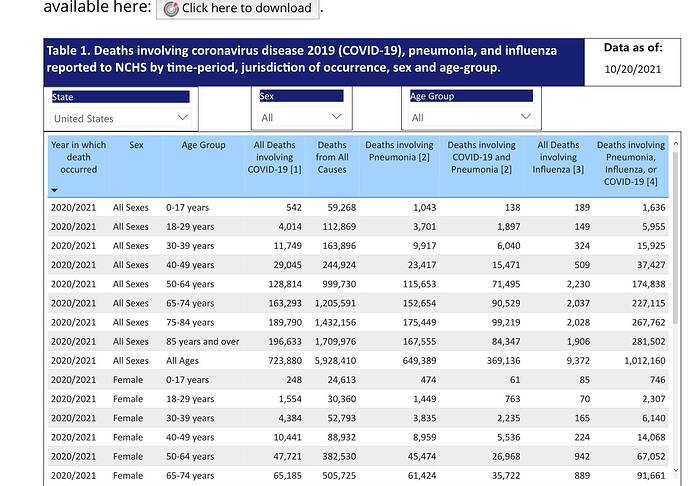Select '18-29 years' in the All Sexes rows
The height and width of the screenshot is (486, 690).
tap(190, 227)
